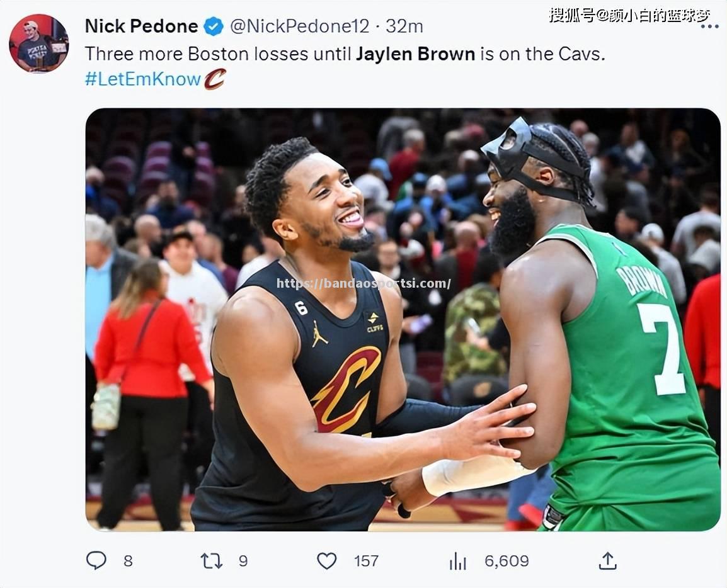The image size is (727, 588).
Task: Click the reply speech bubble icon
Action: 96,561
